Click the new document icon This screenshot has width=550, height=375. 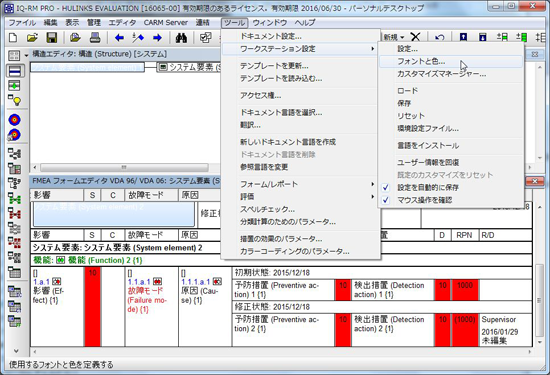click(13, 38)
